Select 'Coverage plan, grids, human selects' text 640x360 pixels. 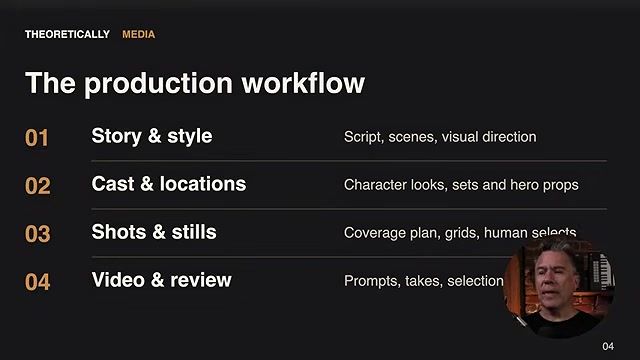click(x=460, y=233)
